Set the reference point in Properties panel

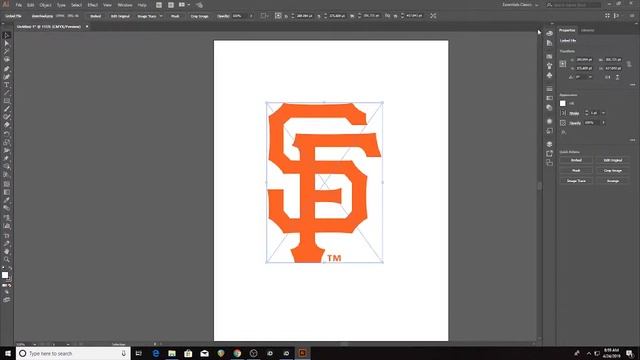[563, 64]
